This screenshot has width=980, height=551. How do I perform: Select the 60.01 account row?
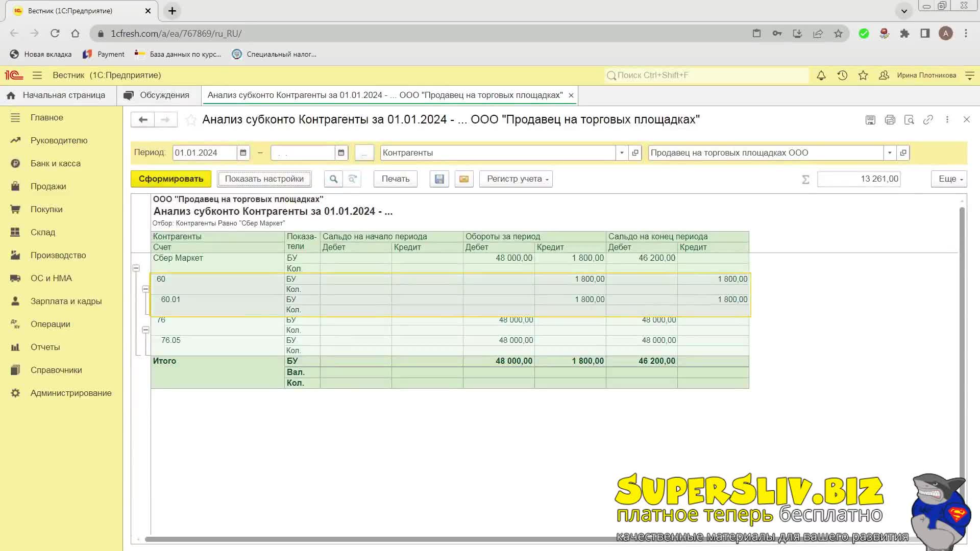pos(450,305)
